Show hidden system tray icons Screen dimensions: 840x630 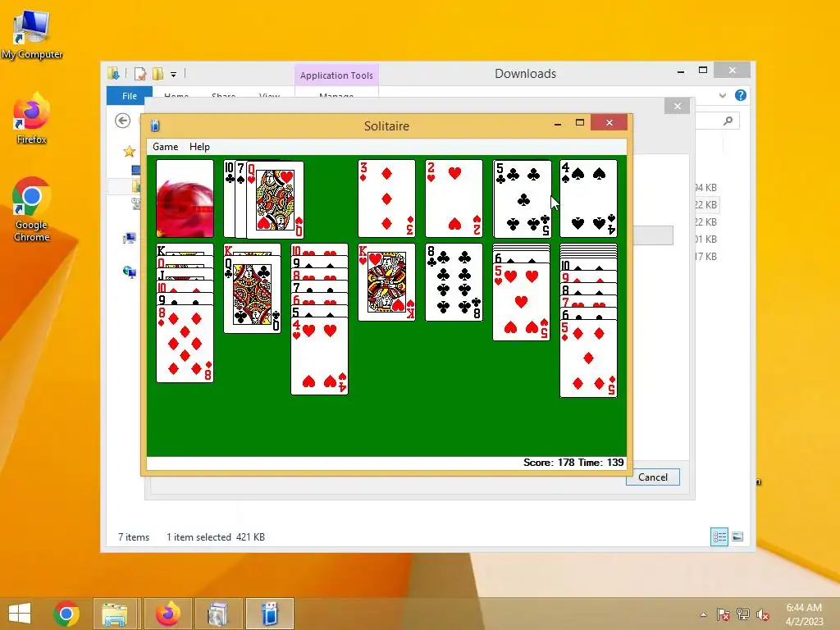tap(703, 614)
